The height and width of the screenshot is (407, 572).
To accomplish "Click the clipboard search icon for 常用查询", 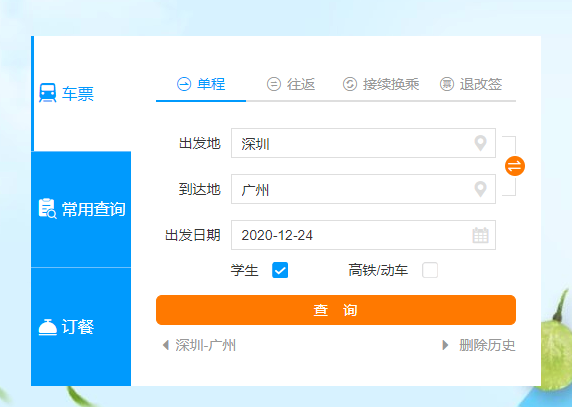I will point(47,209).
